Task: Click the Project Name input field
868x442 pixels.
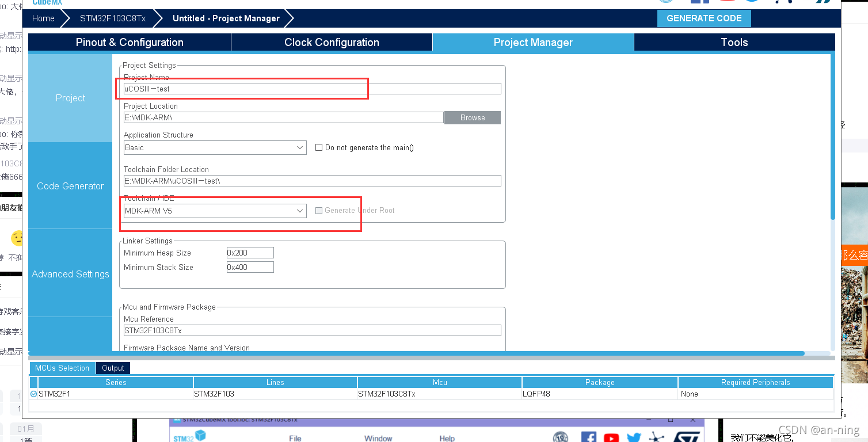Action: point(313,89)
